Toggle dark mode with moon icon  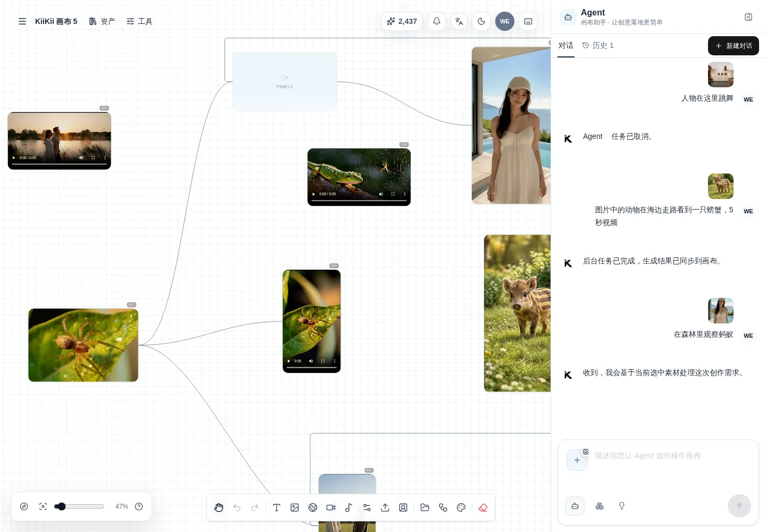pyautogui.click(x=481, y=21)
